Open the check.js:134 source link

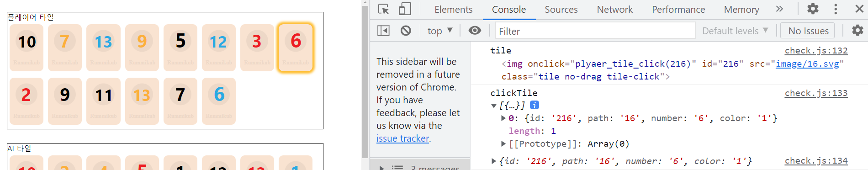tap(816, 161)
